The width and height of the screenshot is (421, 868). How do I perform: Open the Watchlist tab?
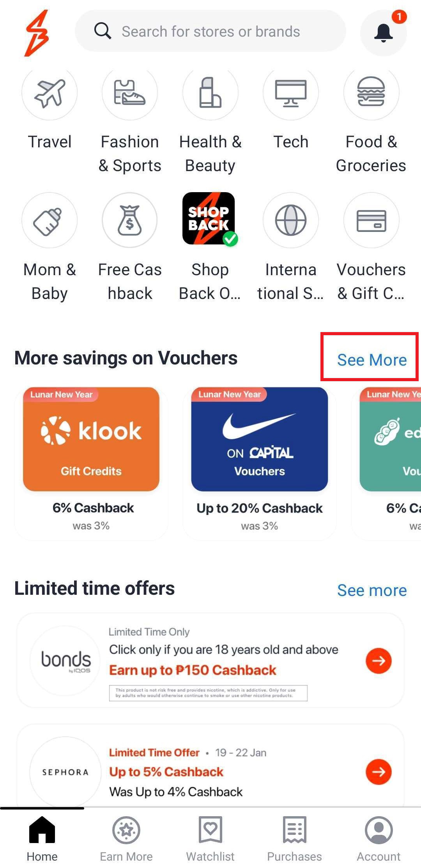pos(210,838)
